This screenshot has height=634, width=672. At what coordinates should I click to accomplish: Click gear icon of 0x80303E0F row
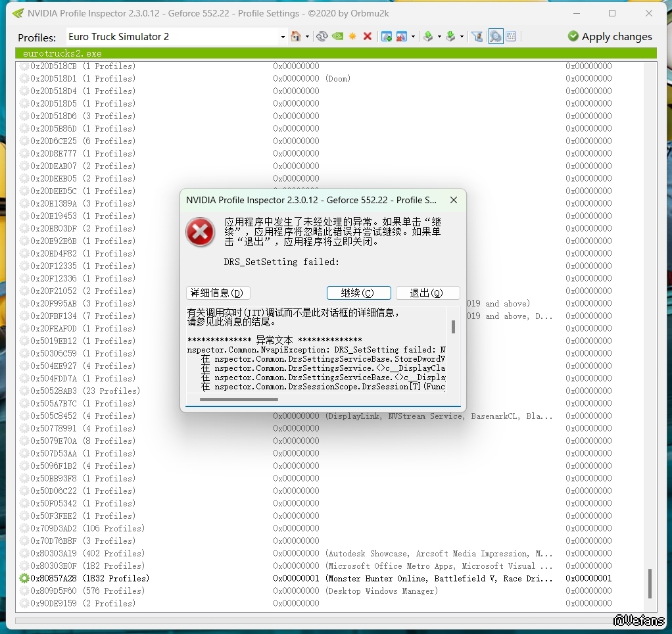[24, 566]
